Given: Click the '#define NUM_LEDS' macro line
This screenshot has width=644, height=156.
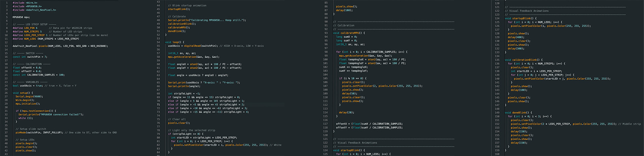Looking at the screenshot, I should pyautogui.click(x=46, y=39).
